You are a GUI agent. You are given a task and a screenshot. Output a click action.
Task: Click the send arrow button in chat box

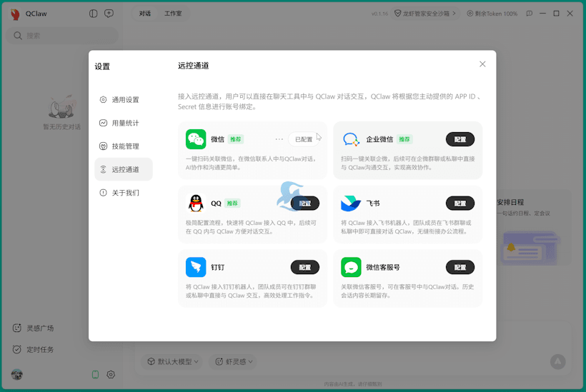(557, 361)
